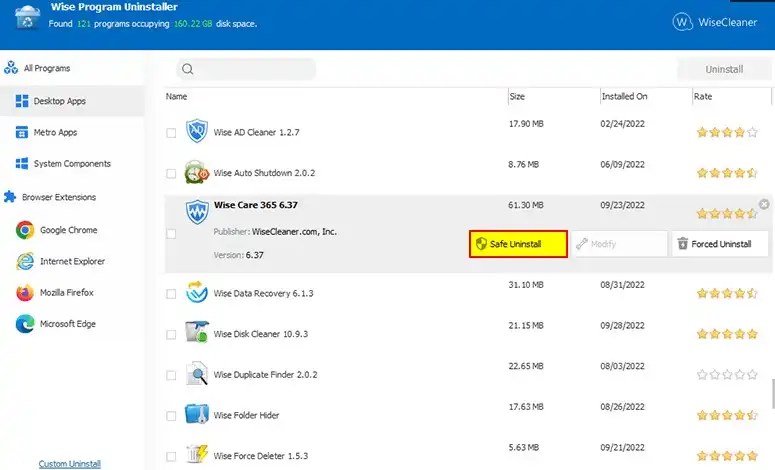Click the Internet Explorer icon
Image resolution: width=775 pixels, height=470 pixels.
25,261
